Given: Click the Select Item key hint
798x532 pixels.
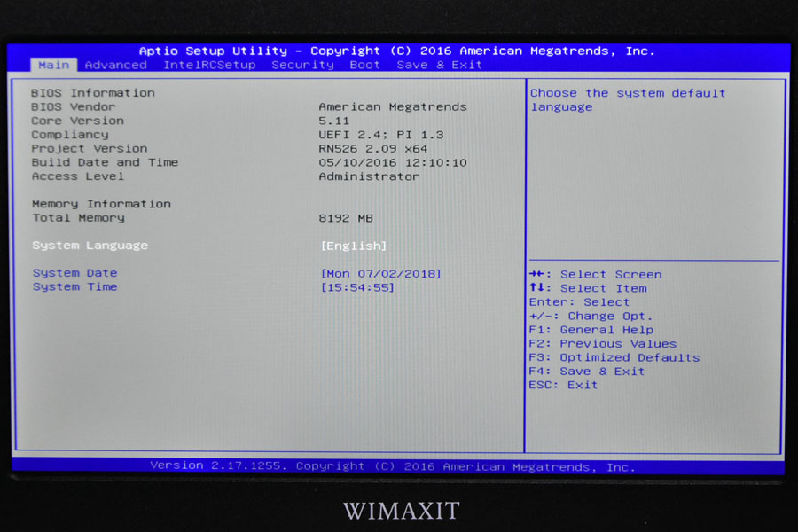Looking at the screenshot, I should tap(588, 288).
